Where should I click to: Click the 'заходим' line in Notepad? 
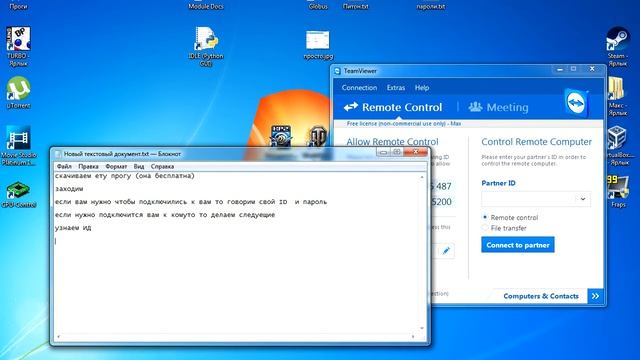(69, 189)
